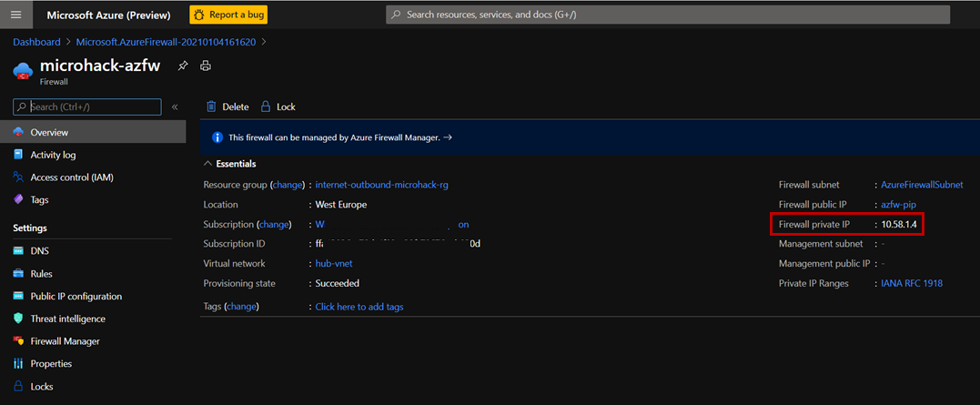Click the Rules icon in Settings
Image resolution: width=980 pixels, height=405 pixels.
click(18, 274)
